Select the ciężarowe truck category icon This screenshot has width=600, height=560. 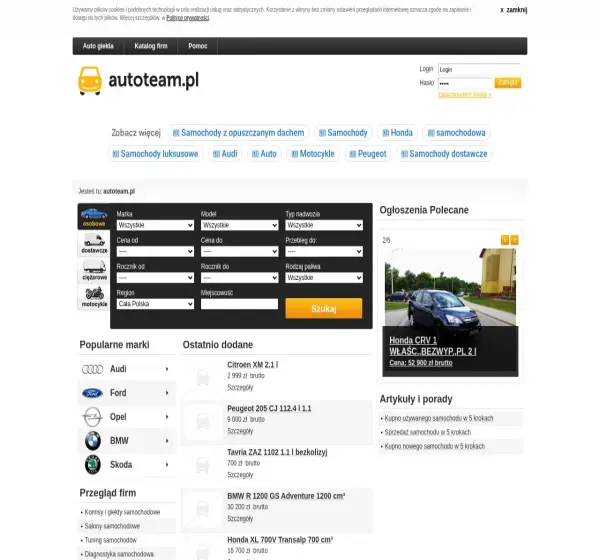click(x=94, y=270)
